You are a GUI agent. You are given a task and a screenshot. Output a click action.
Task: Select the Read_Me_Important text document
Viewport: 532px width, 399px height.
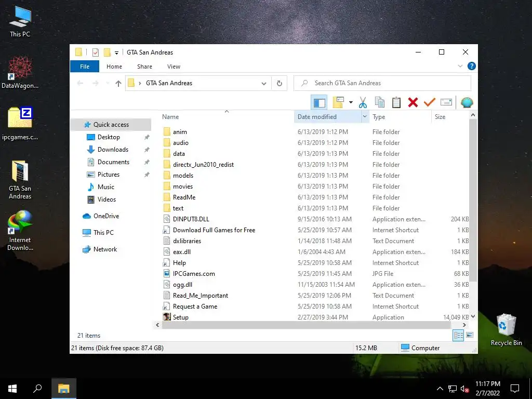tap(200, 296)
